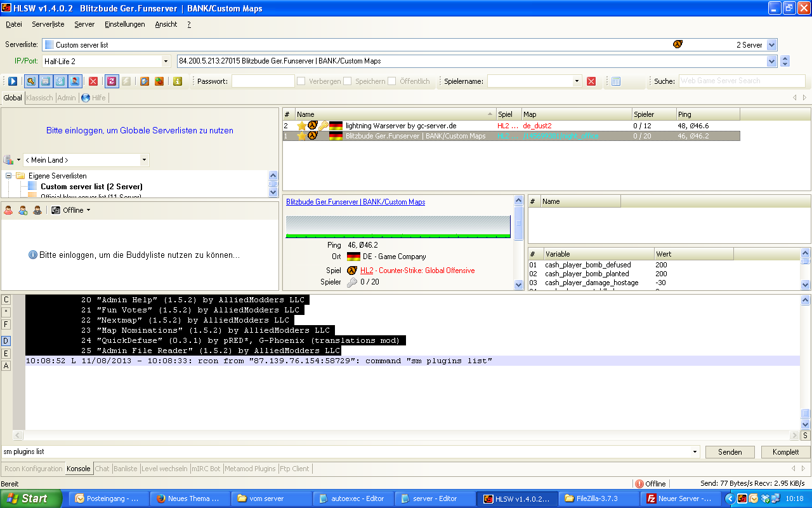Click the C button beside console

6,300
